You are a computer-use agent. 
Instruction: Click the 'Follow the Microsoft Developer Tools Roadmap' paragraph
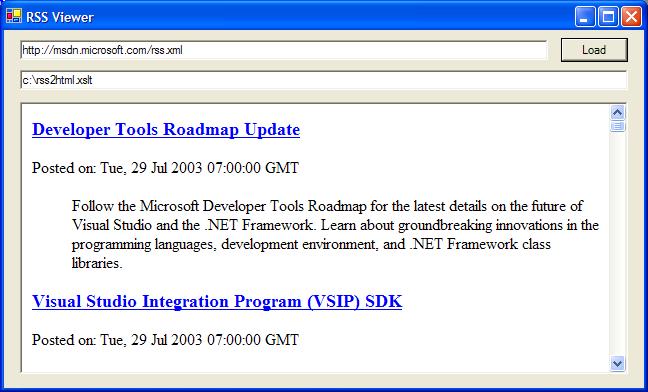coord(335,234)
